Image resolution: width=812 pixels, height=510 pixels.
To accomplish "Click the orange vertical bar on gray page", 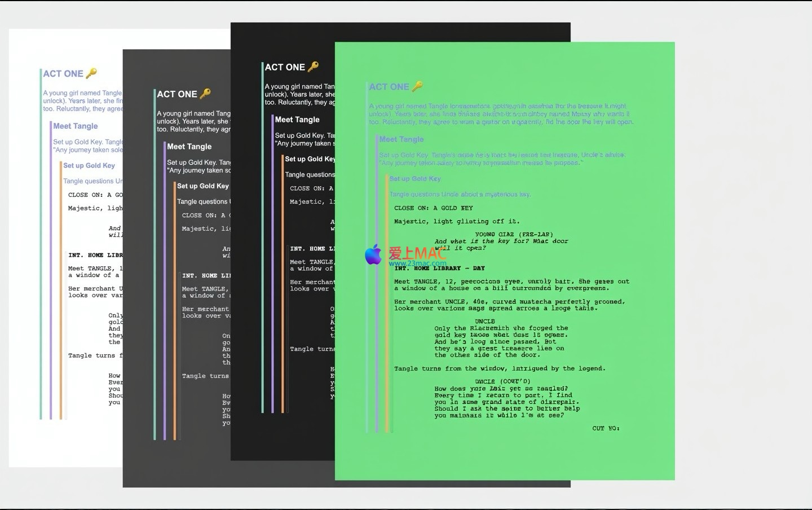I will [x=175, y=310].
